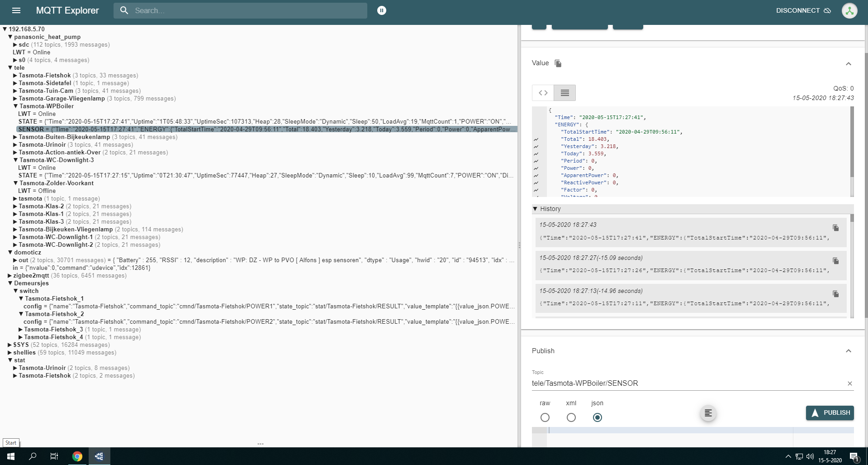
Task: Click the format JSON round button
Action: (708, 413)
